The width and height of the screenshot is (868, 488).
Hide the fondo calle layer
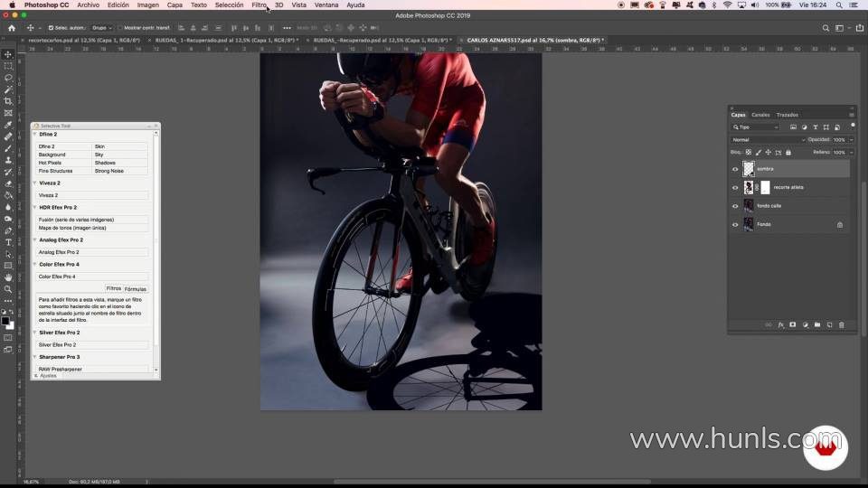click(735, 206)
